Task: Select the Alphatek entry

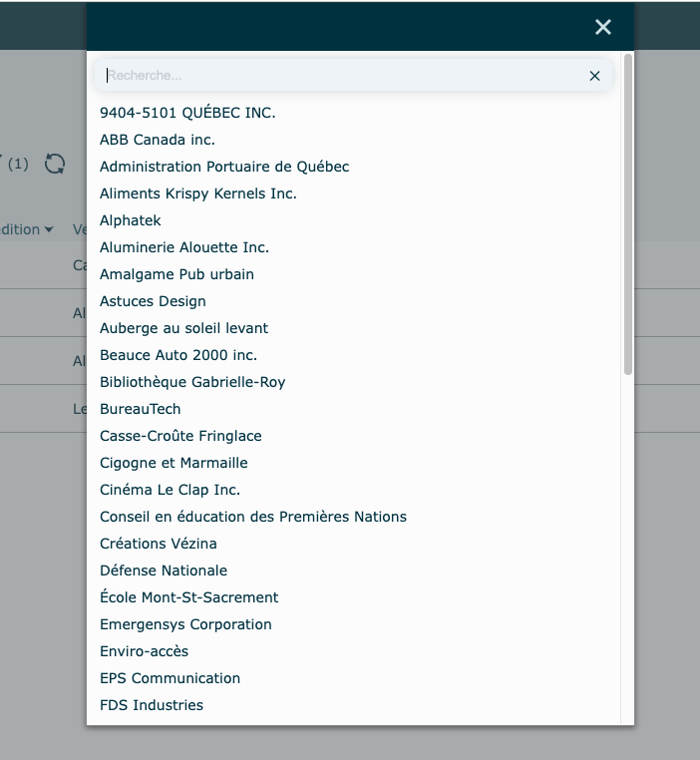Action: pos(131,220)
